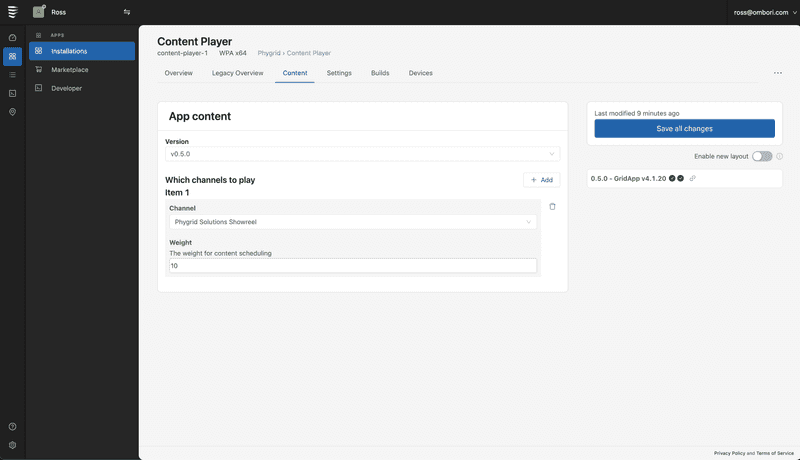Click the switch workspace arrows icon
The height and width of the screenshot is (460, 800).
coord(126,12)
